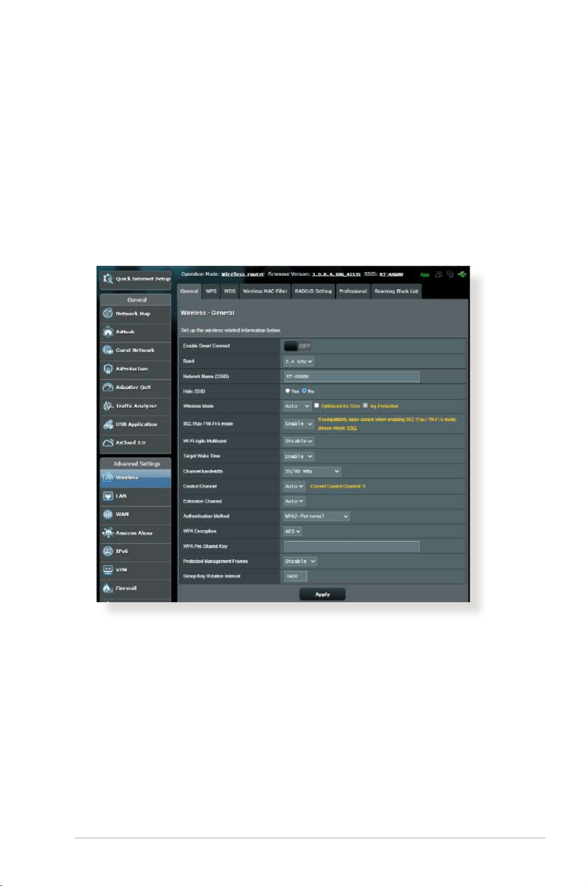Click the Firewall flame icon
Image resolution: width=588 pixels, height=886 pixels.
(x=109, y=589)
